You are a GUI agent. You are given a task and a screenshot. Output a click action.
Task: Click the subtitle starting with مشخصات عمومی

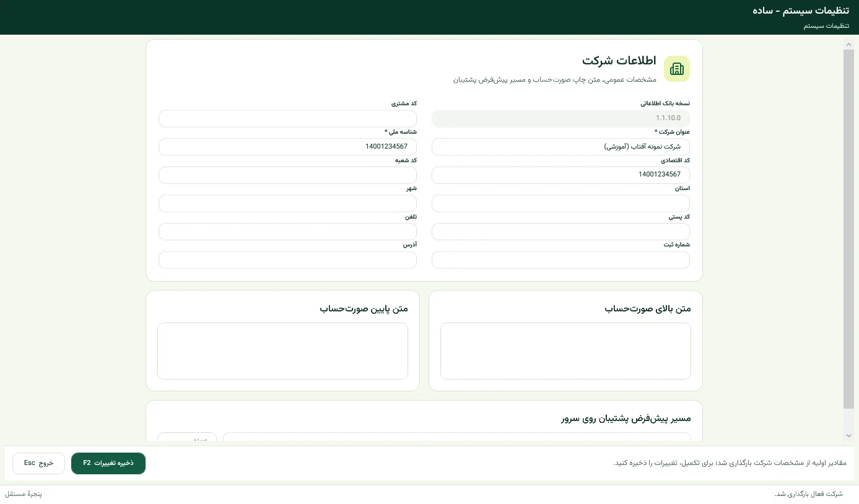[555, 80]
